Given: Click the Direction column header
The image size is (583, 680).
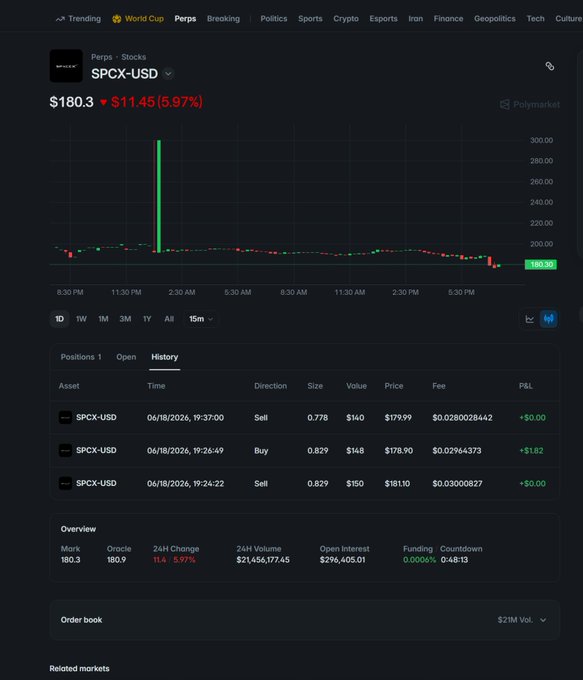Looking at the screenshot, I should [270, 386].
